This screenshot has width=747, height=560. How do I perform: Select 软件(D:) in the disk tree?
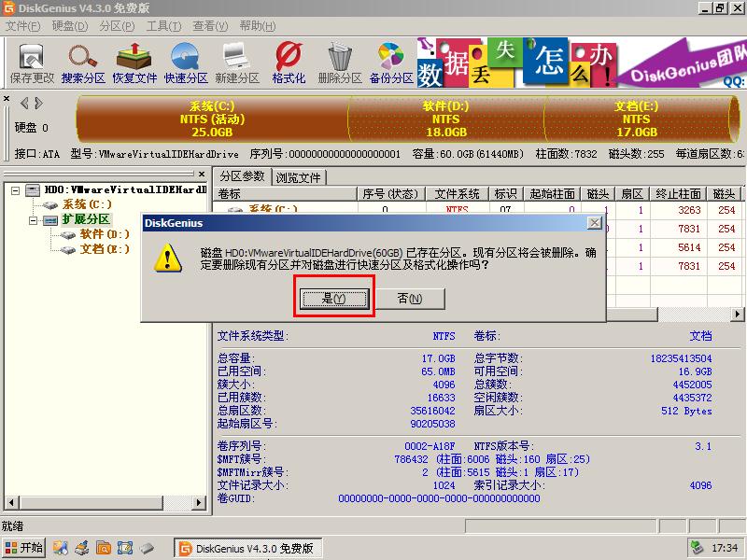[105, 234]
